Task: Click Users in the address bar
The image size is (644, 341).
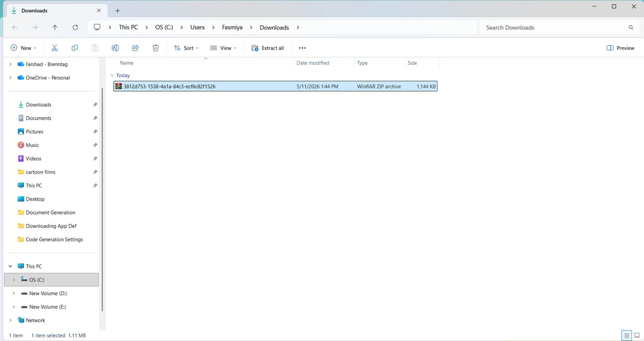Action: click(x=197, y=27)
